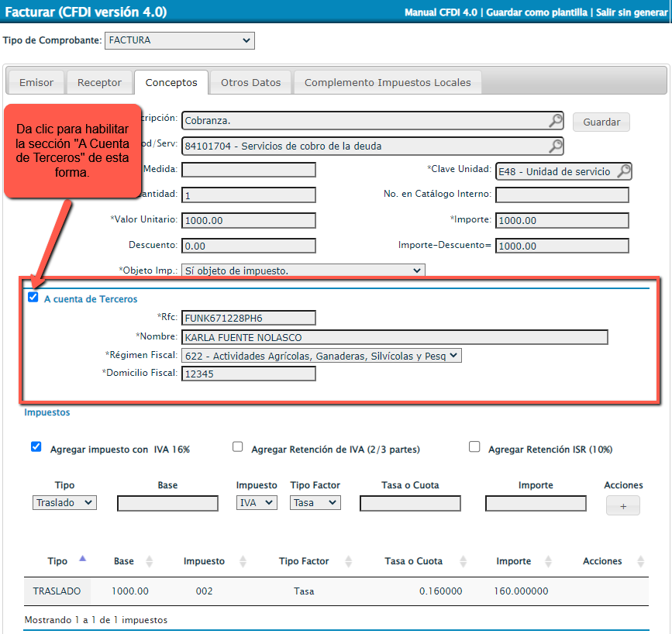Click the 002 impuesto cell
The height and width of the screenshot is (634, 672).
pyautogui.click(x=204, y=591)
